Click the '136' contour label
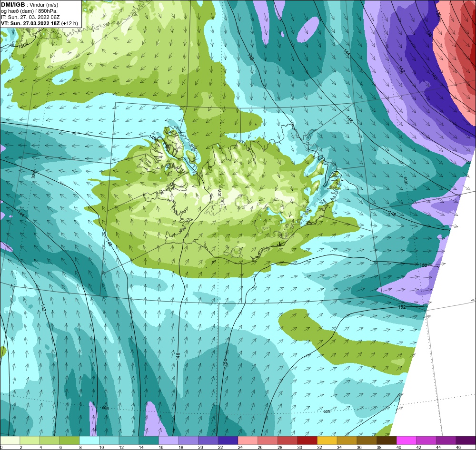Viewport: 476px width, 450px height. [x=438, y=14]
